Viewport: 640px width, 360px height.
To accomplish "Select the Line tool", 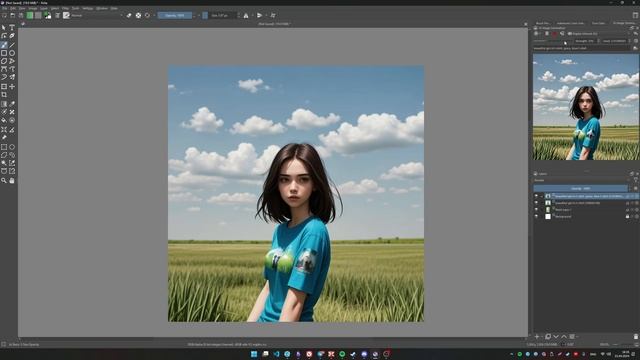I will point(12,45).
